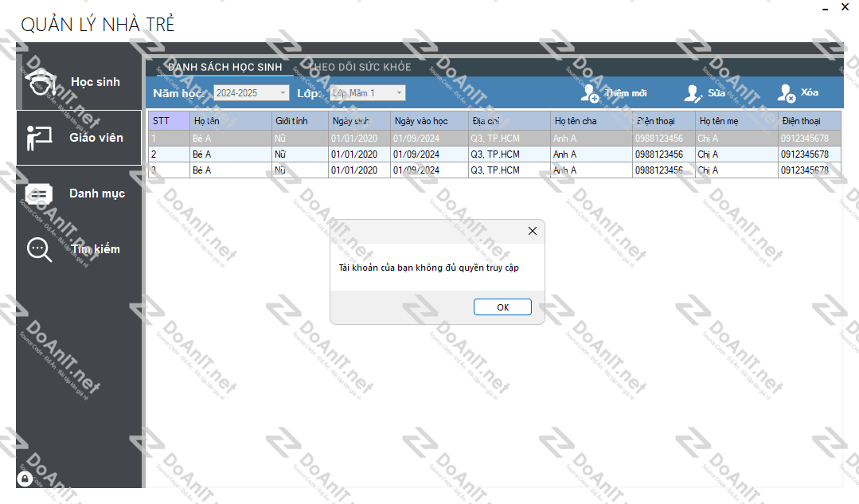Click the Họ tên cha column header

click(x=592, y=120)
